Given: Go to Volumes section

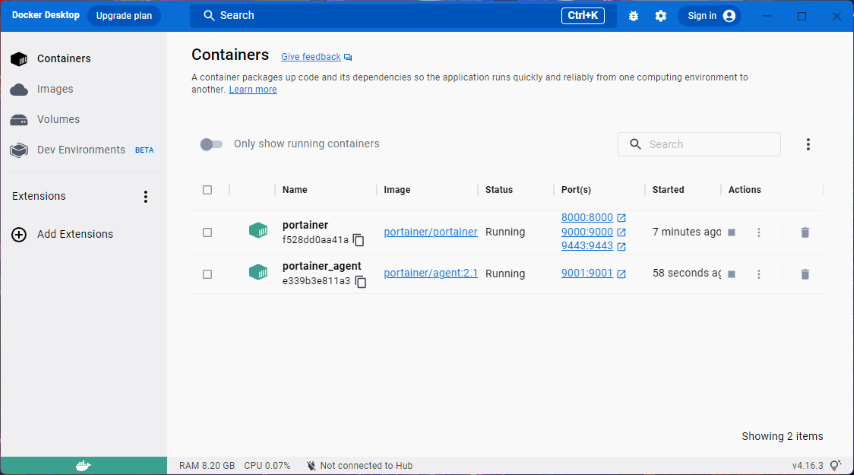Looking at the screenshot, I should (x=58, y=119).
